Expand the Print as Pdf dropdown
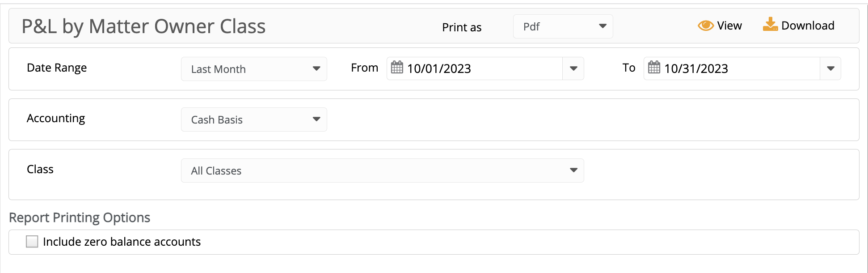This screenshot has width=868, height=273. click(563, 26)
